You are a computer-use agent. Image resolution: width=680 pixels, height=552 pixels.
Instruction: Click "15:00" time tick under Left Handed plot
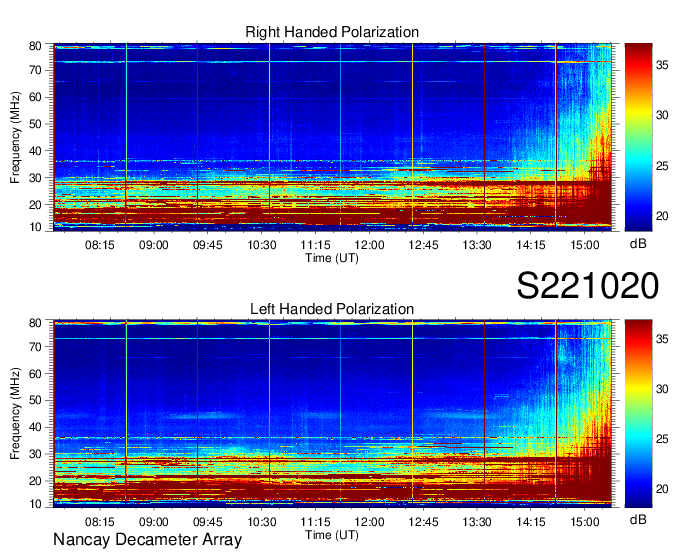pos(585,521)
